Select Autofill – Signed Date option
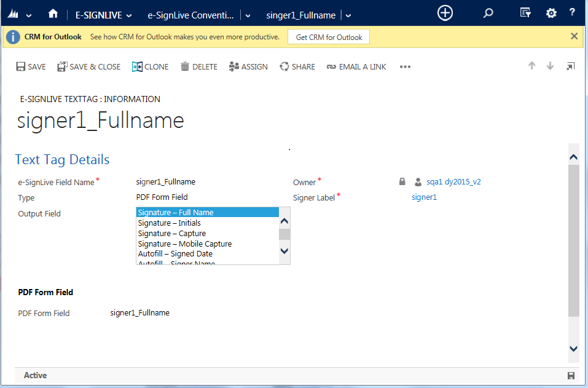 coord(208,254)
